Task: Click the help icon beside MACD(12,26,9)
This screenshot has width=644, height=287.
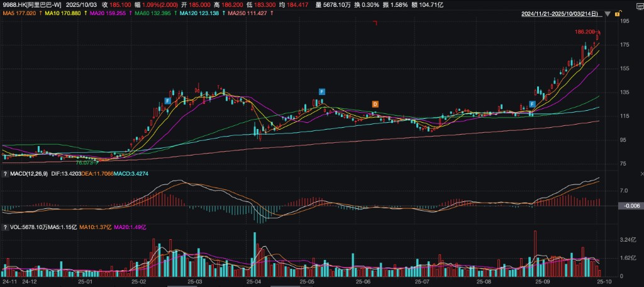Action: coord(5,174)
